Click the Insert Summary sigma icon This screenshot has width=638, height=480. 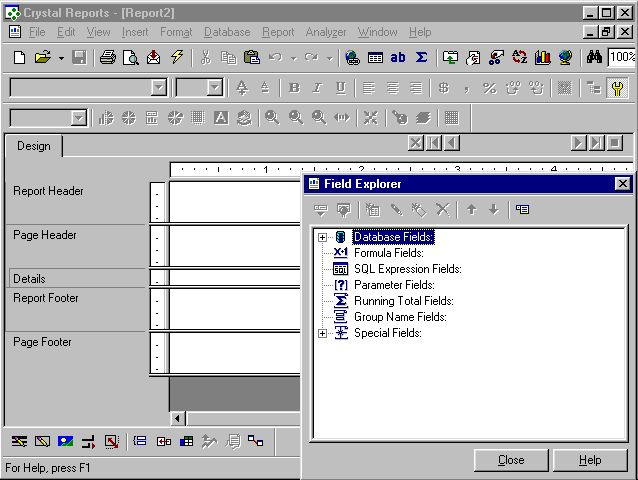(x=422, y=57)
